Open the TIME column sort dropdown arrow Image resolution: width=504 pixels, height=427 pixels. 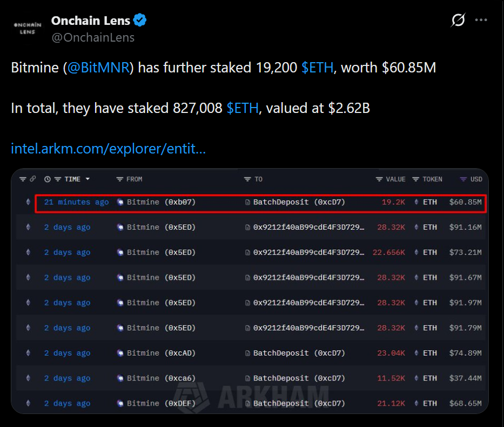click(87, 179)
